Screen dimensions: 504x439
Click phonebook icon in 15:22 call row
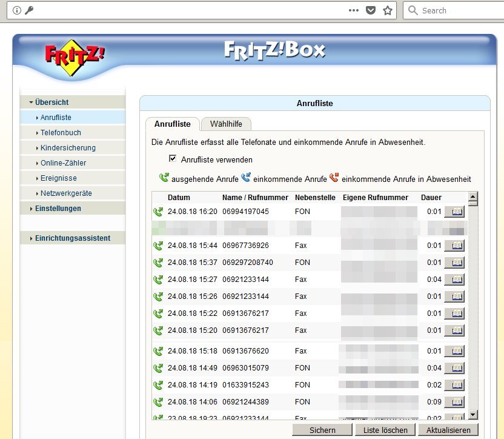tap(454, 313)
